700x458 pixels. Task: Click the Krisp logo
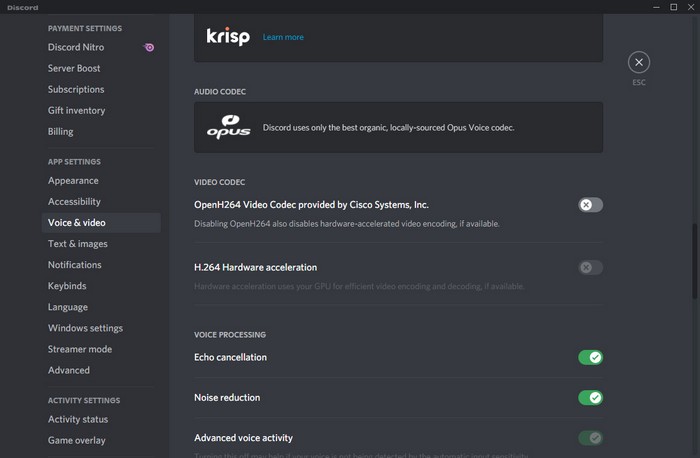[x=228, y=37]
